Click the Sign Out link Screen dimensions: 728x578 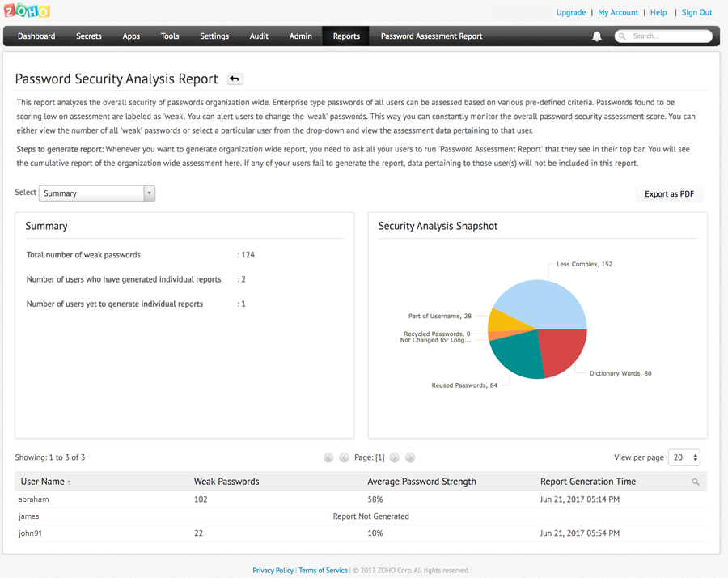(x=696, y=12)
